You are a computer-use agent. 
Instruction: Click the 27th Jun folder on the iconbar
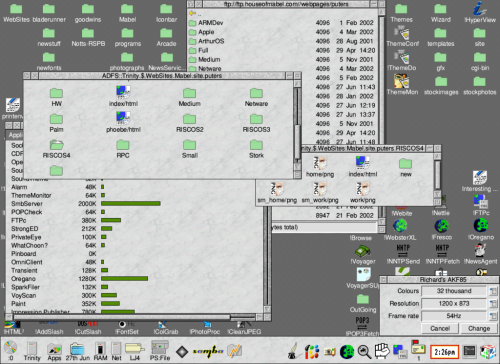point(77,351)
